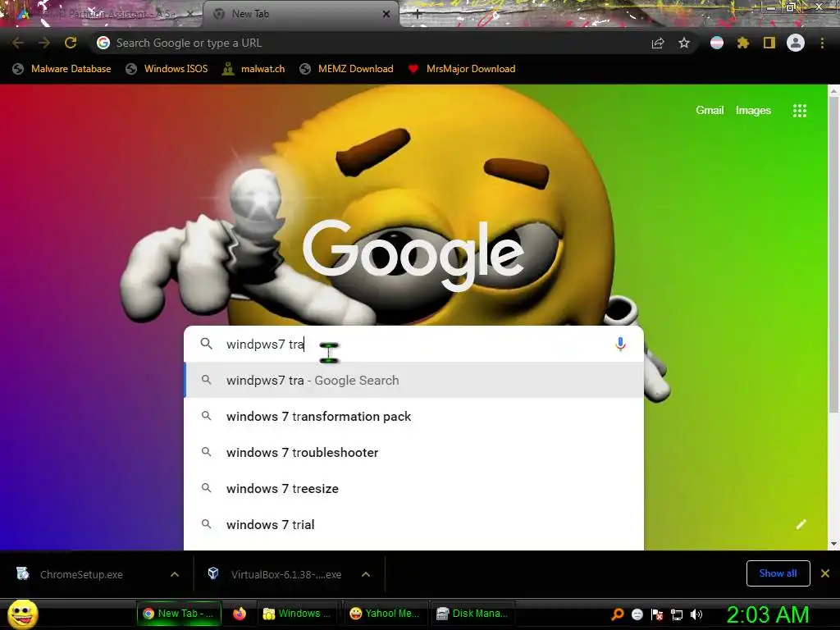Click the share page icon in address bar

(x=658, y=43)
